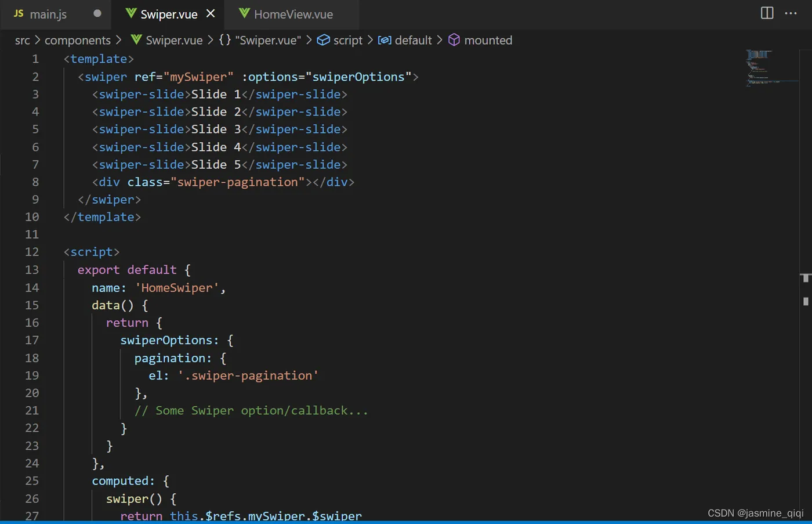The height and width of the screenshot is (524, 812).
Task: Click the class="swiper-pagination" attribute
Action: 216,182
